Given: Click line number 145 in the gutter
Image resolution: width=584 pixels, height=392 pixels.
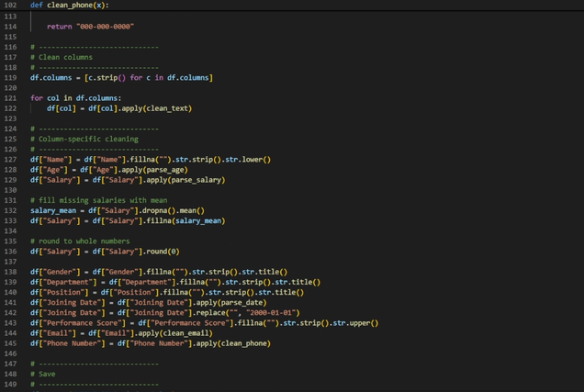Looking at the screenshot, I should pyautogui.click(x=10, y=342).
